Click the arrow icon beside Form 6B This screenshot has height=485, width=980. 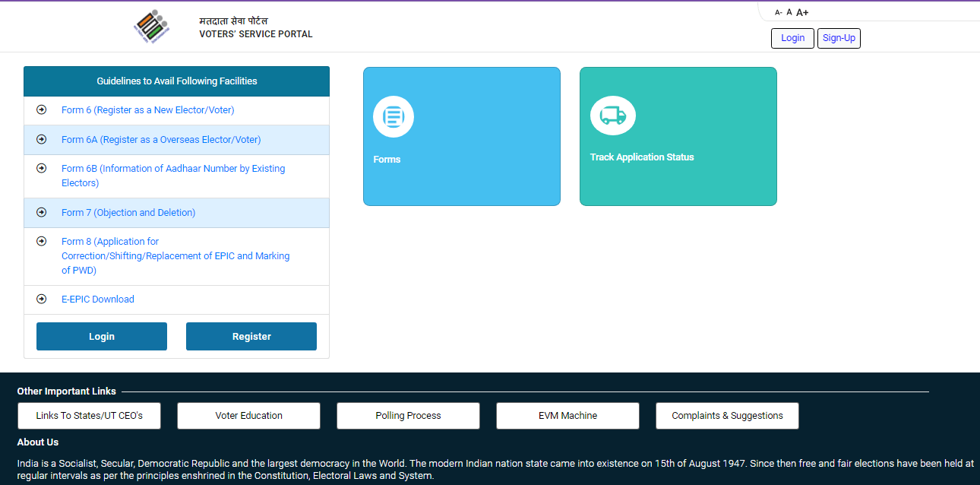(x=41, y=168)
